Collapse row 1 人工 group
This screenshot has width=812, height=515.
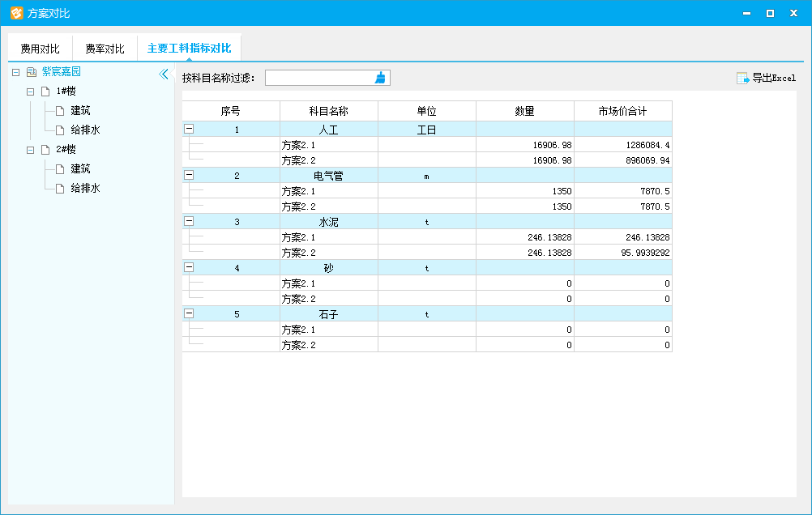tap(189, 129)
